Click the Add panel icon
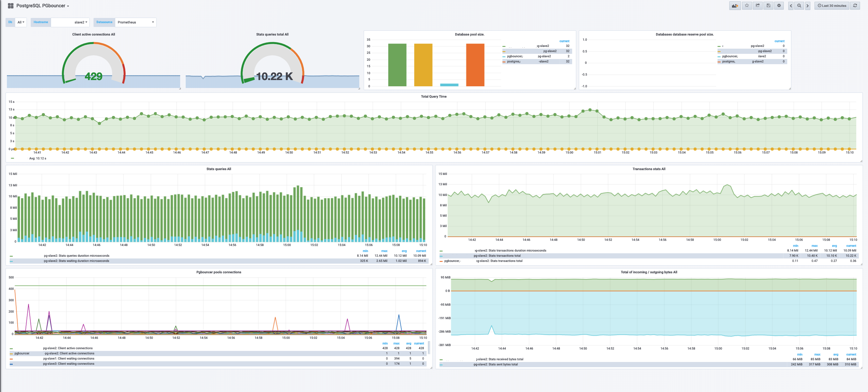The image size is (868, 392). tap(734, 6)
